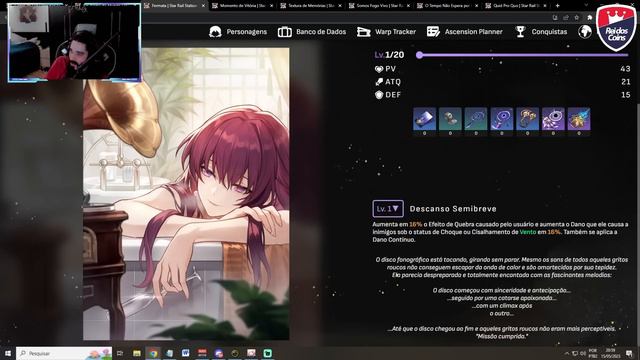This screenshot has width=640, height=360.
Task: Adjust the light cone level slider handle
Action: 419,55
